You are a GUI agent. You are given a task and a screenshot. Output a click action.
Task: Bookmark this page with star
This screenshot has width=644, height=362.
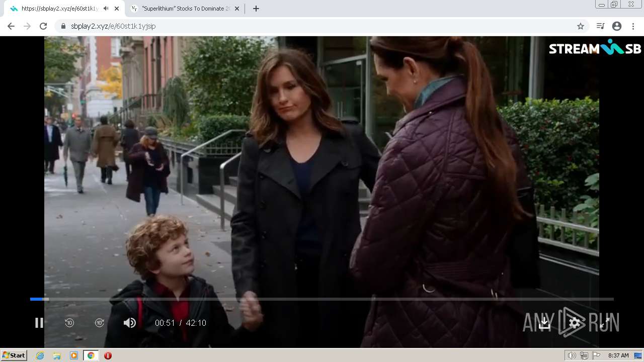581,26
